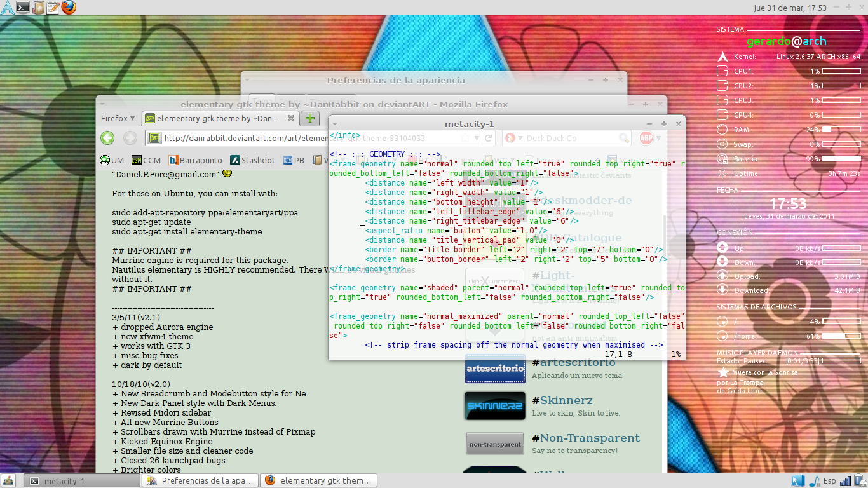This screenshot has height=488, width=868.
Task: Open the Skinnerz group thumbnail
Action: (x=495, y=406)
